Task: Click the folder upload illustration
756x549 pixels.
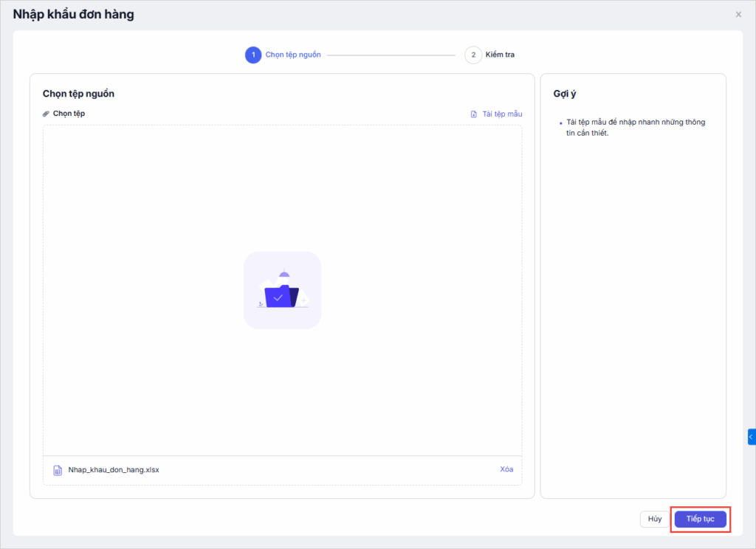Action: click(282, 290)
